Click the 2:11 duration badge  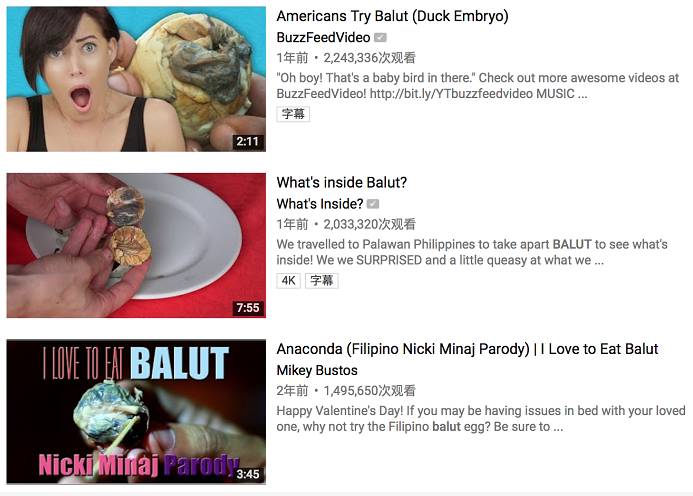[248, 141]
